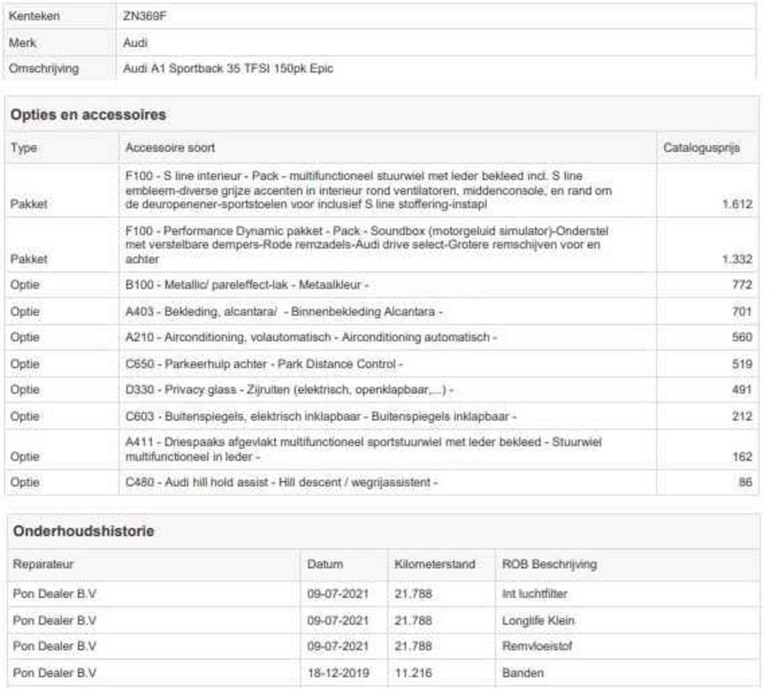The image size is (773, 700).
Task: Click the Accessoire soort column header
Action: tap(170, 148)
